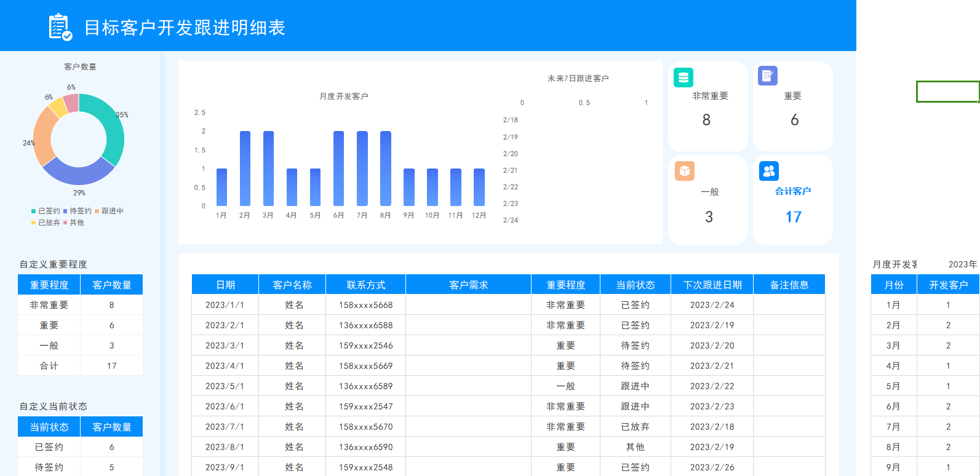Image resolution: width=980 pixels, height=476 pixels.
Task: Click the value 8 on the 非常重要 card
Action: coord(707,120)
